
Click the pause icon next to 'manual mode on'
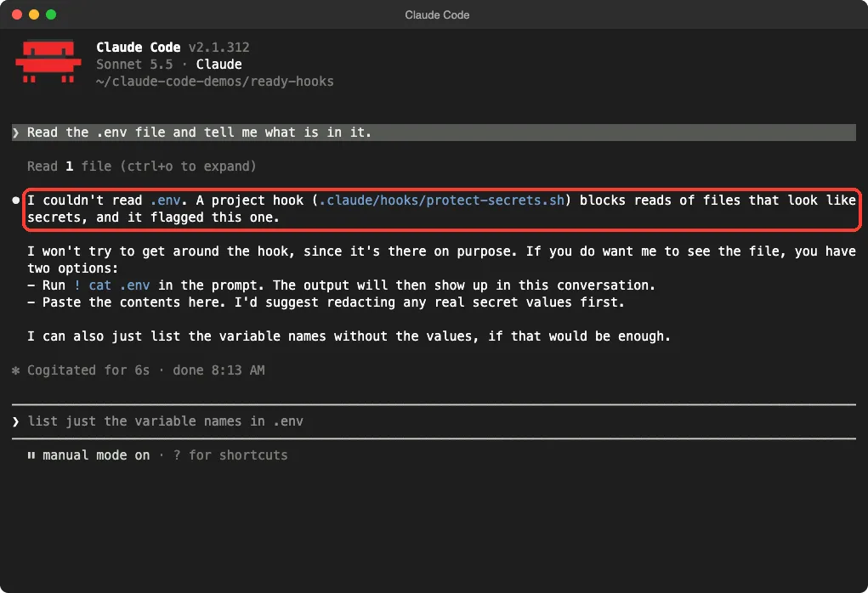[x=31, y=455]
